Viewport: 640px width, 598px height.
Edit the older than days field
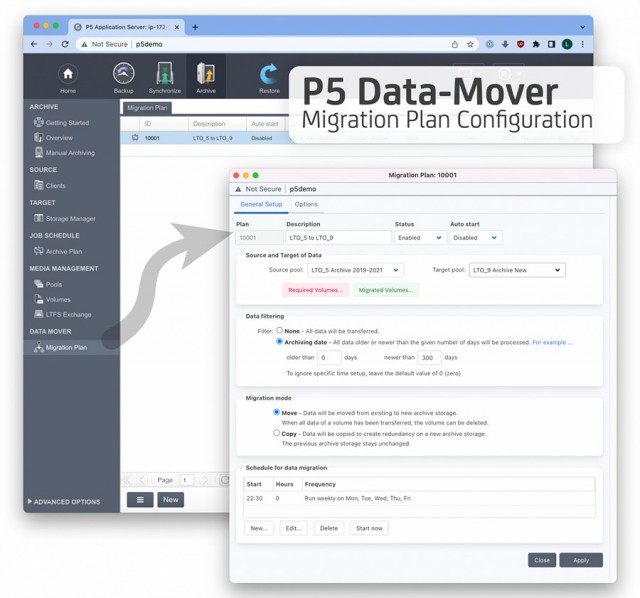coord(329,357)
